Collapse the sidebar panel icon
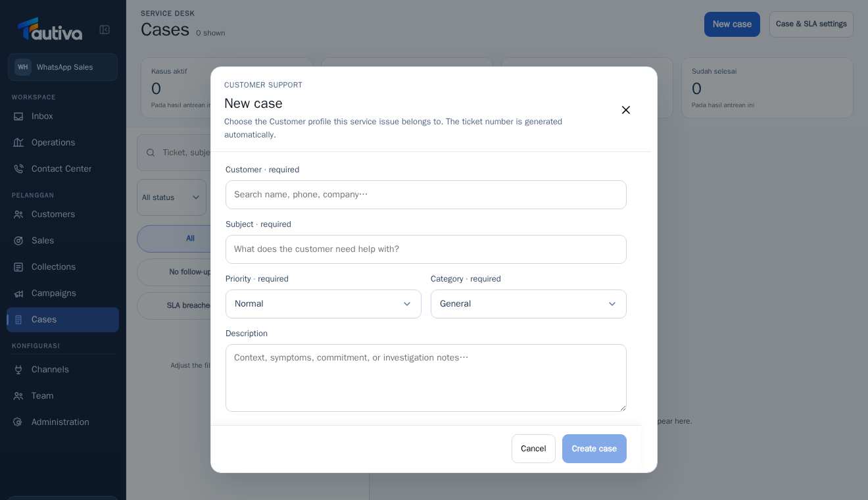868x500 pixels. click(105, 30)
